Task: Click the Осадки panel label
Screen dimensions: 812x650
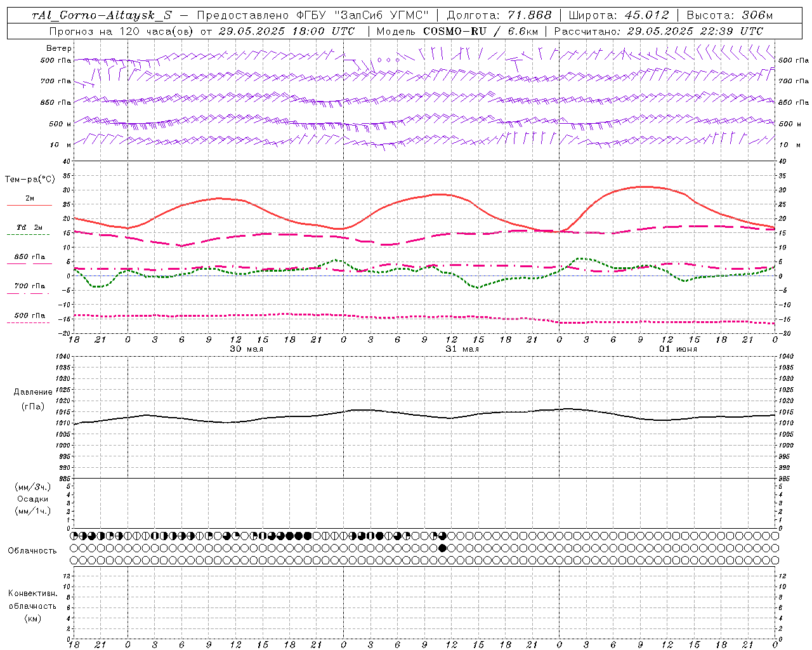Action: point(33,499)
